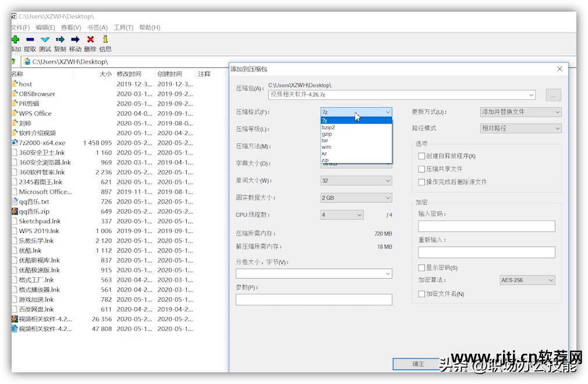Open the 路径模式 dropdown
588x384 pixels.
520,128
